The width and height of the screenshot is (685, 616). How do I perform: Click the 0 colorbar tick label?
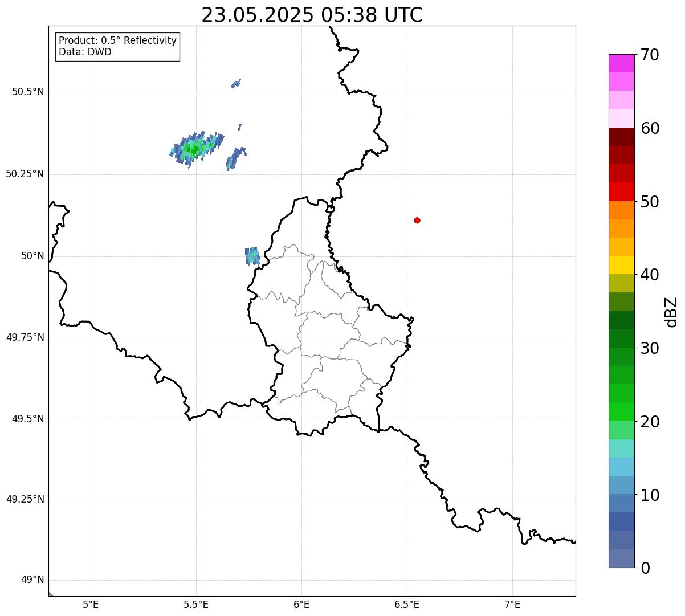645,568
